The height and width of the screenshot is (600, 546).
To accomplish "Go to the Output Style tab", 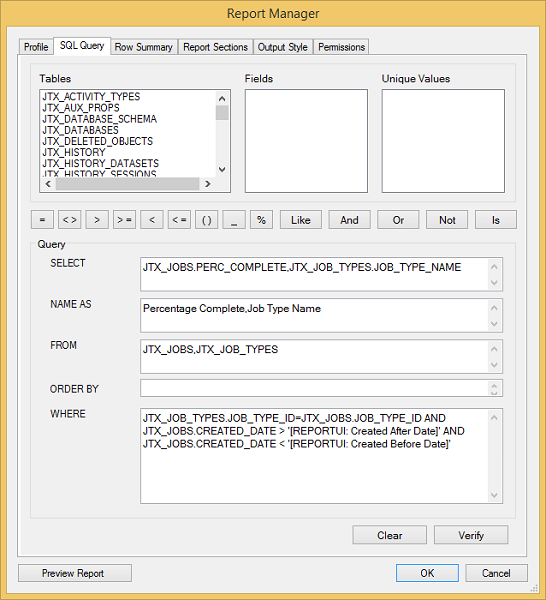I will coord(283,47).
